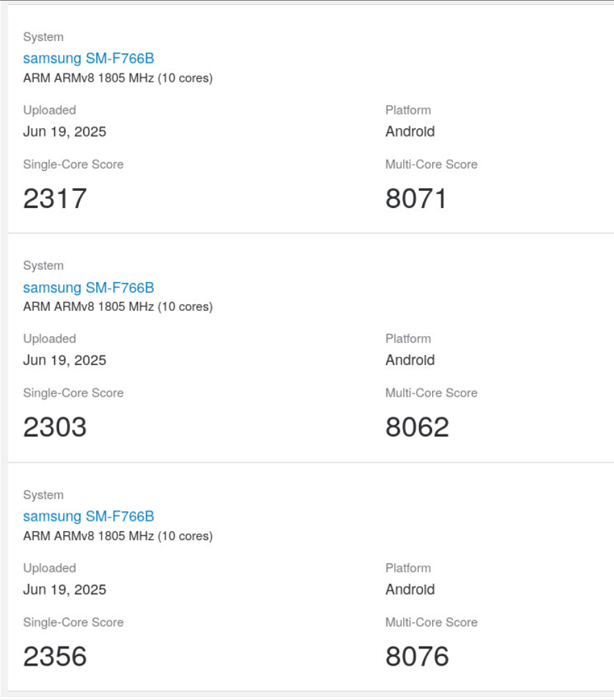Viewport: 614px width, 700px height.
Task: Click the ARM ARMv8 text above score 2356
Action: 117,536
